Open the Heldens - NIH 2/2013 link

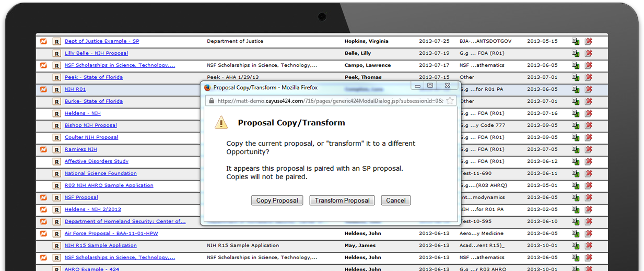pyautogui.click(x=93, y=209)
